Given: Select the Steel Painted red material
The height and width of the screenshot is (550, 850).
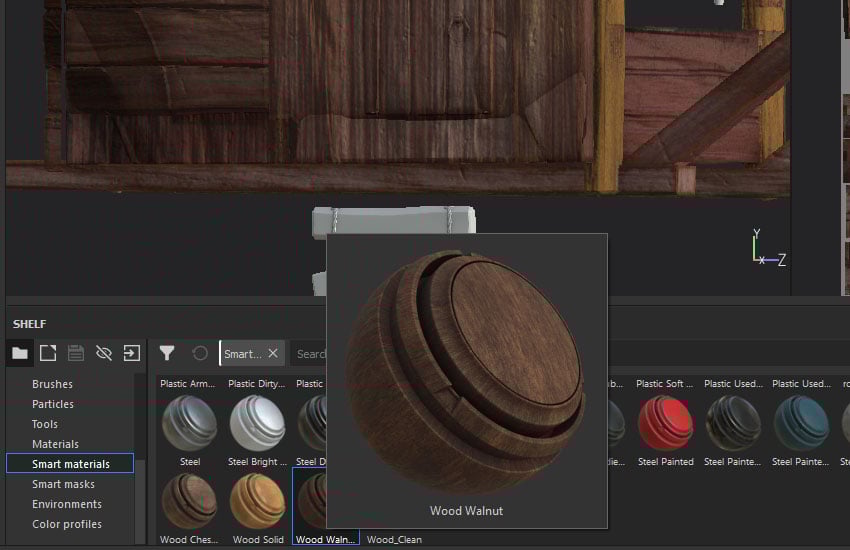Looking at the screenshot, I should click(665, 423).
